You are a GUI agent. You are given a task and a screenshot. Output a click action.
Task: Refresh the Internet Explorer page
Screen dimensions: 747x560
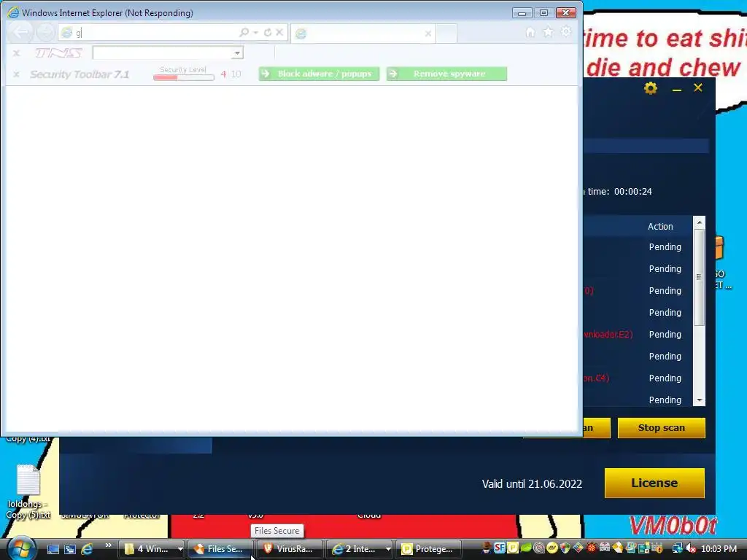point(268,32)
